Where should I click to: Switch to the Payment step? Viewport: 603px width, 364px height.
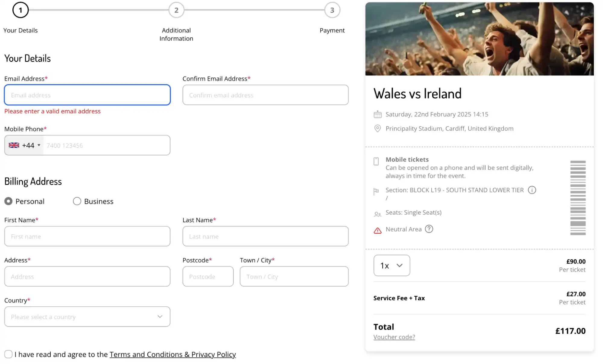[332, 10]
